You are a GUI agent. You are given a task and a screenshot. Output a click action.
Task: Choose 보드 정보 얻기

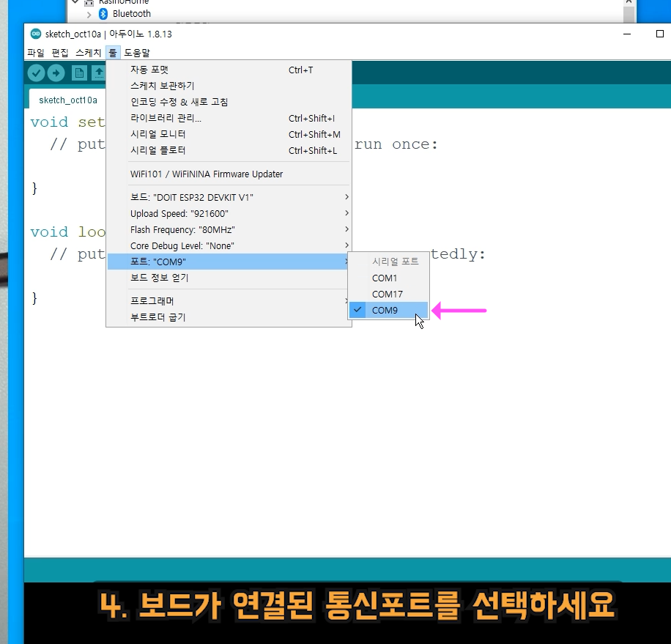pos(229,278)
